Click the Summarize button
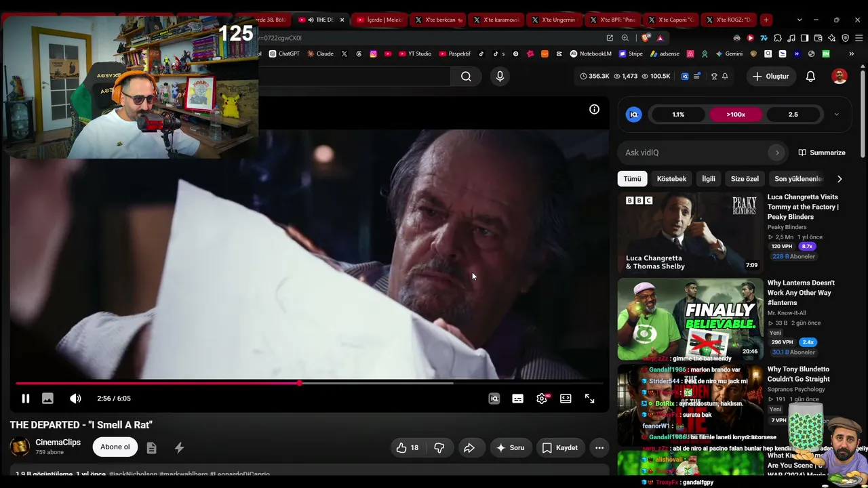 pos(822,152)
